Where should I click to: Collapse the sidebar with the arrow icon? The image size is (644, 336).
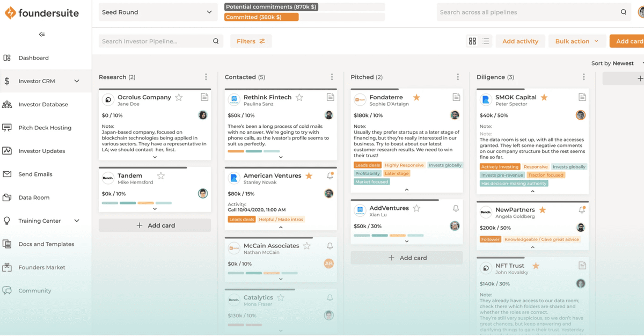point(41,34)
